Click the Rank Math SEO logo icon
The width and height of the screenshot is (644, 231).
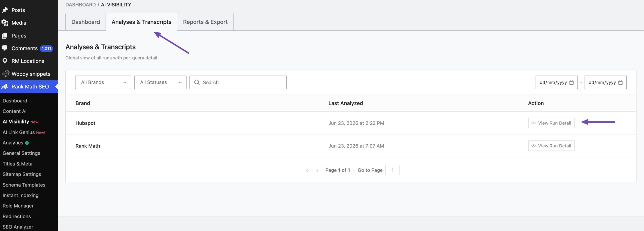[5, 87]
